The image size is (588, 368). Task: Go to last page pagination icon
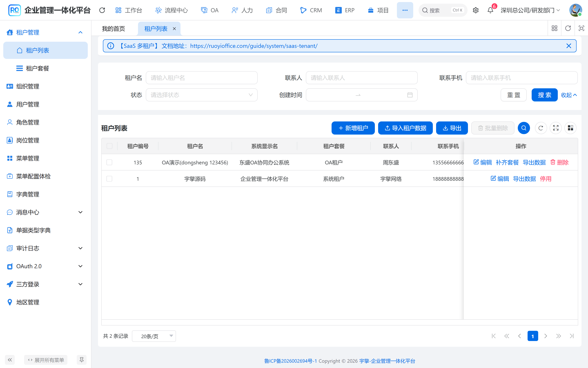pyautogui.click(x=572, y=336)
